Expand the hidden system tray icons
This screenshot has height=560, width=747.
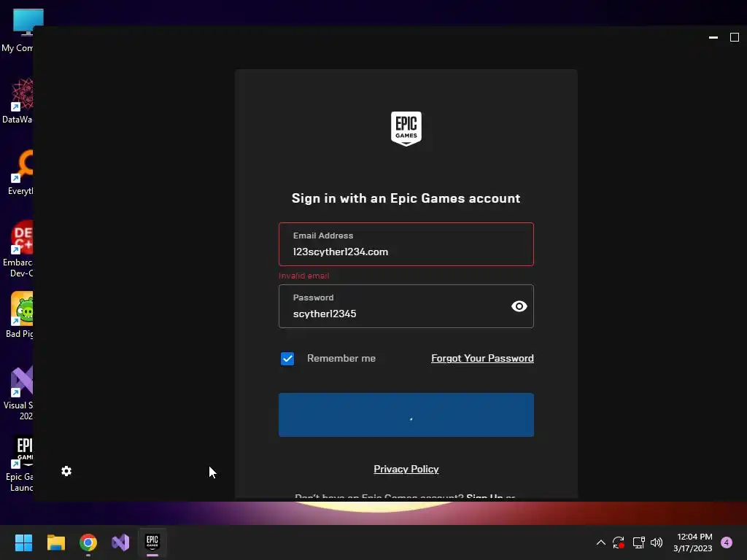coord(601,542)
